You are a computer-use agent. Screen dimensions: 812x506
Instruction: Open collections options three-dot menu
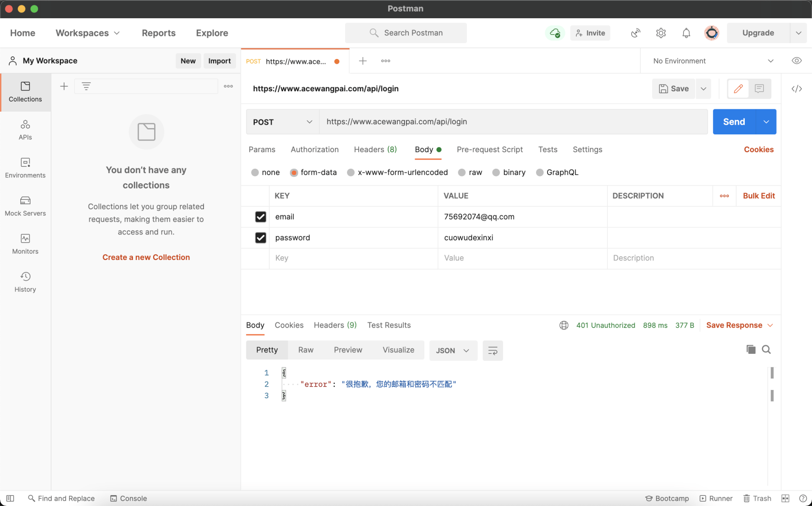point(228,86)
